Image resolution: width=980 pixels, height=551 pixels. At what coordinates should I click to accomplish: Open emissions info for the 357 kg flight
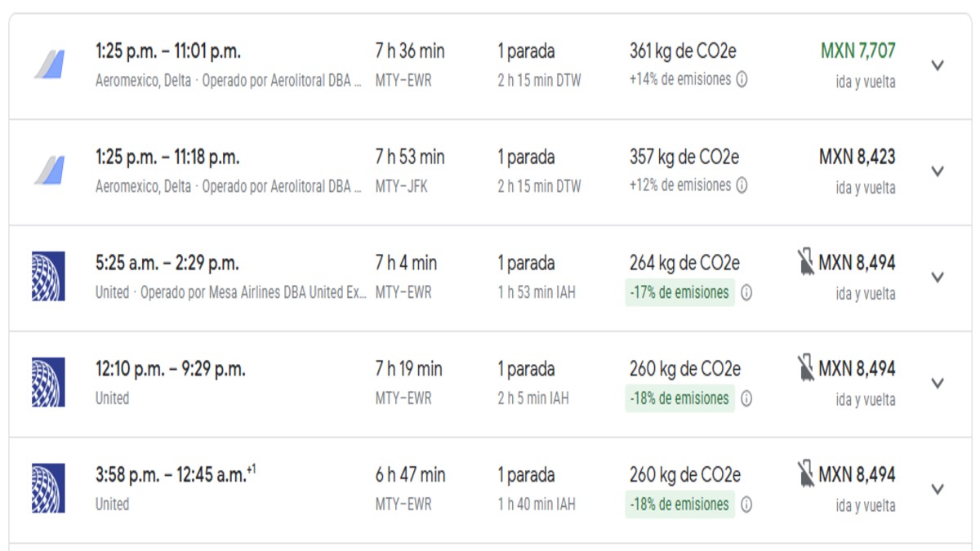click(x=742, y=186)
